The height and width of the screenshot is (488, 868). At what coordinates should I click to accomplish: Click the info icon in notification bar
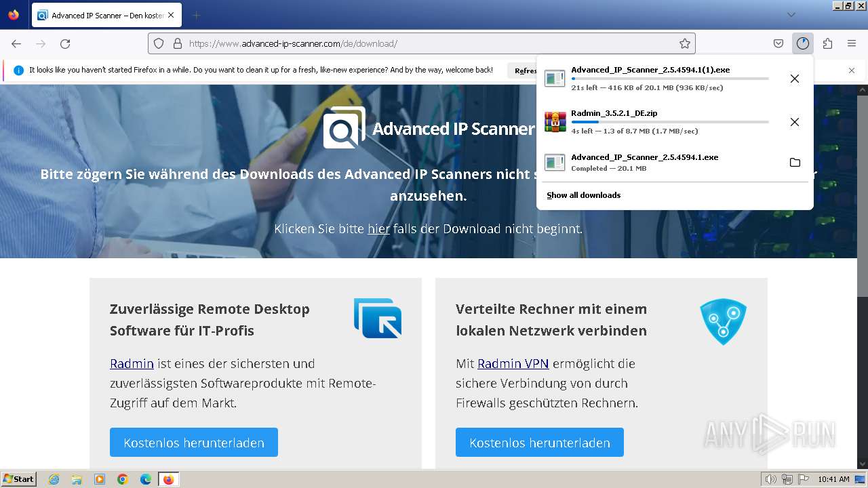[x=19, y=70]
